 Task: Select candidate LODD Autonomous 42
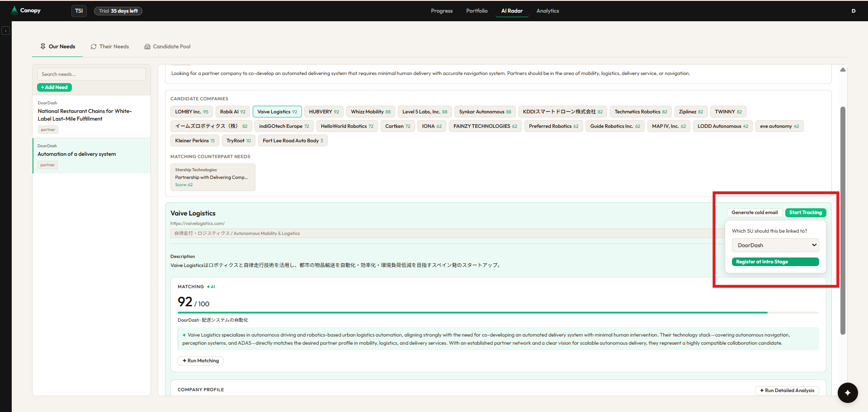(x=723, y=126)
